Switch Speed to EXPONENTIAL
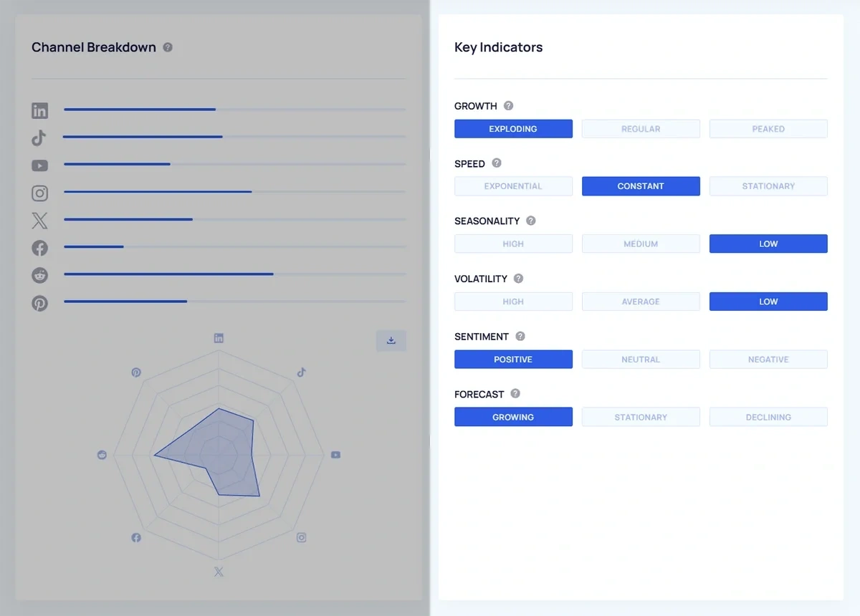The height and width of the screenshot is (616, 860). [513, 186]
